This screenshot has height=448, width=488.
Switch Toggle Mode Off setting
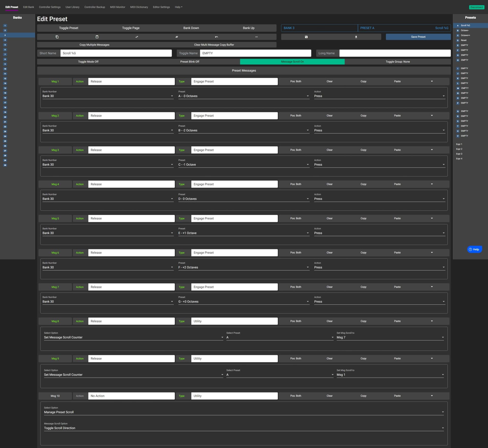click(88, 62)
